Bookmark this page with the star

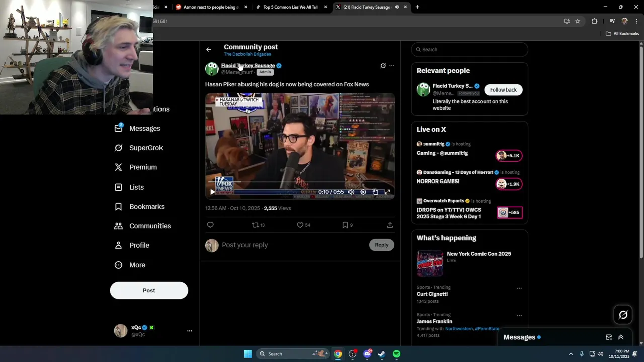[578, 21]
